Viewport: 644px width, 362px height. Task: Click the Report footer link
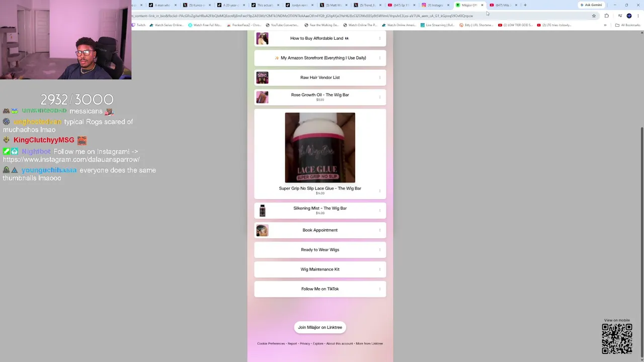click(x=292, y=343)
